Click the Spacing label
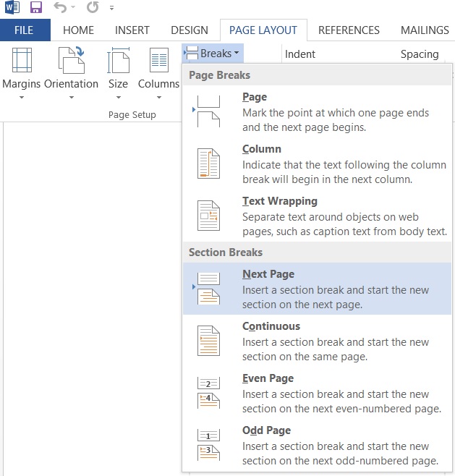This screenshot has width=455, height=476. 420,54
